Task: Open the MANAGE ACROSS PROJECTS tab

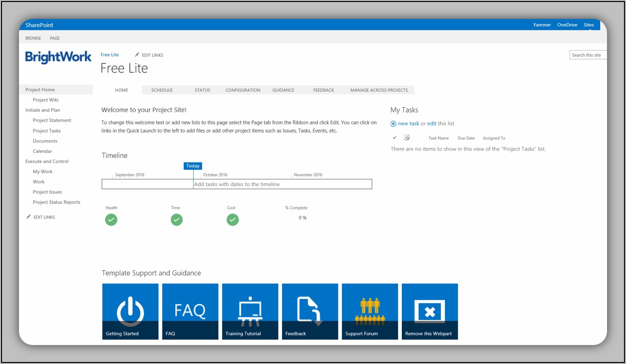Action: coord(379,90)
